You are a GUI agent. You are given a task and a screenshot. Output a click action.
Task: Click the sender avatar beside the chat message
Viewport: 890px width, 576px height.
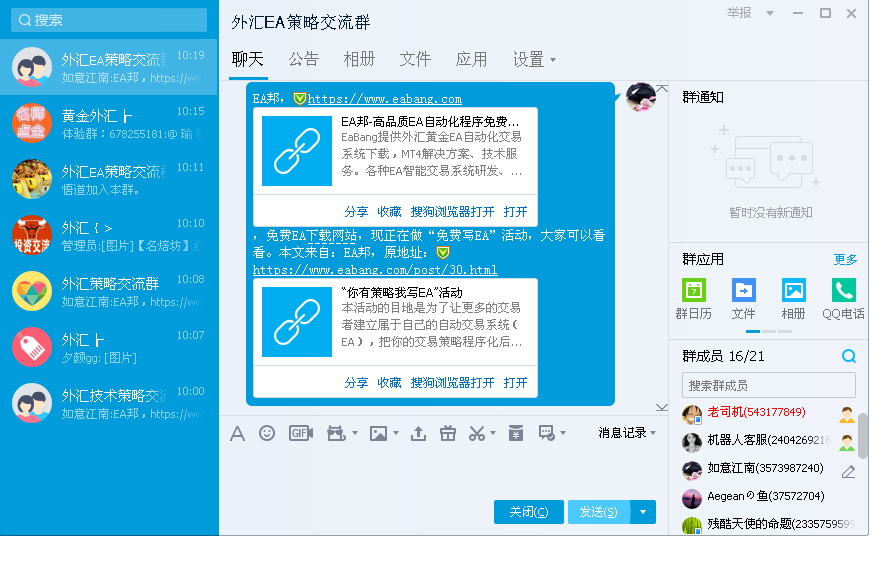click(641, 97)
